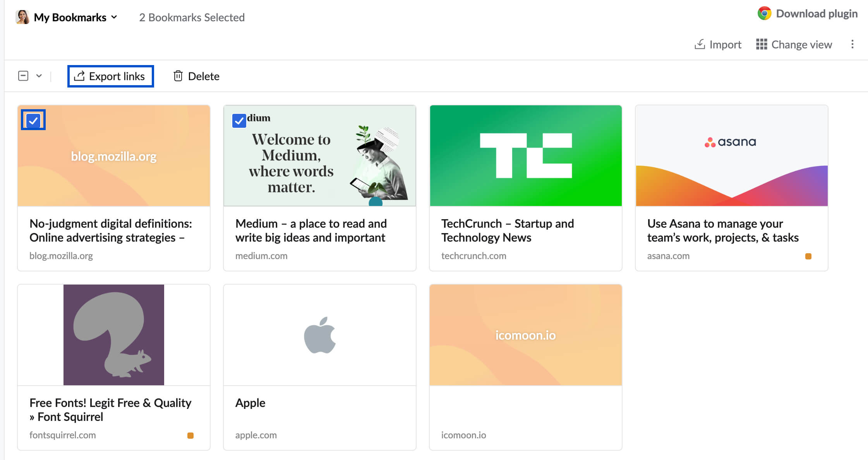Click the Import tray icon
Viewport: 868px width, 460px height.
pos(700,45)
